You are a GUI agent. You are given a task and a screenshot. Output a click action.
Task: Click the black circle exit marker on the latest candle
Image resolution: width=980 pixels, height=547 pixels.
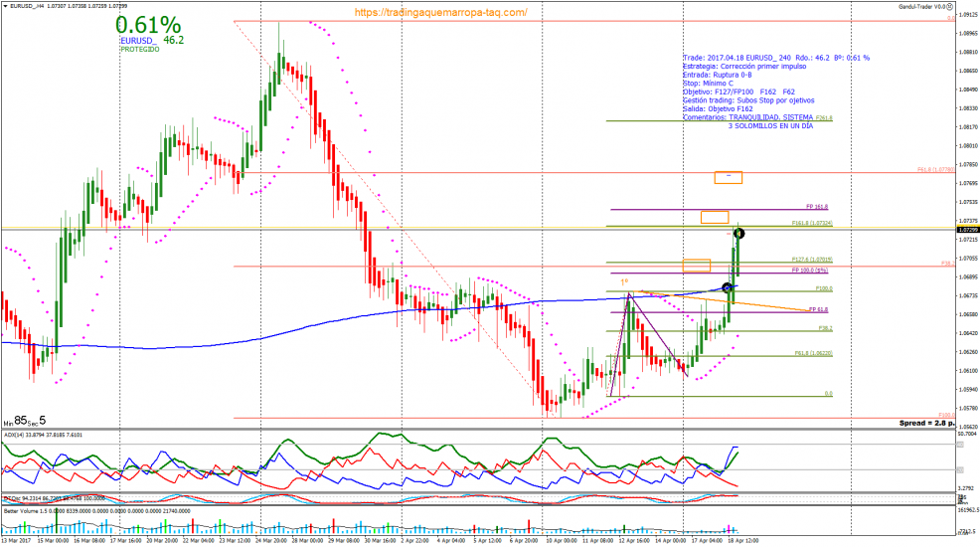739,234
